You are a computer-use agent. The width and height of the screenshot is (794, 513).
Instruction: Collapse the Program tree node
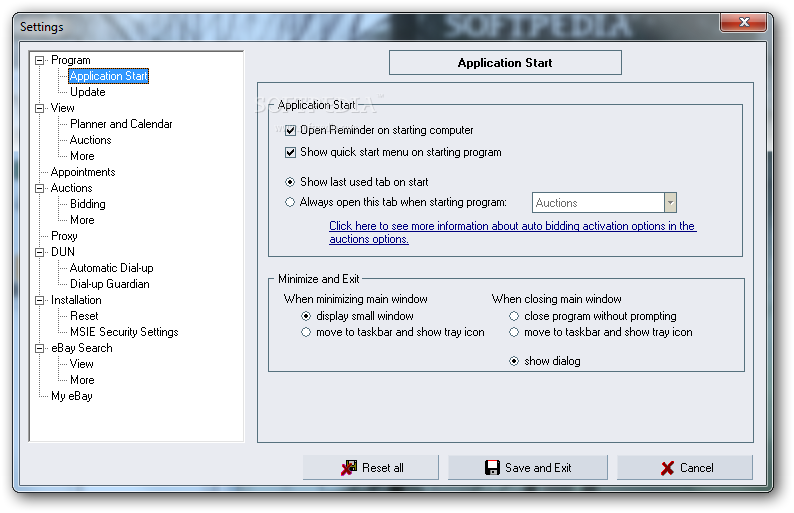pos(39,60)
